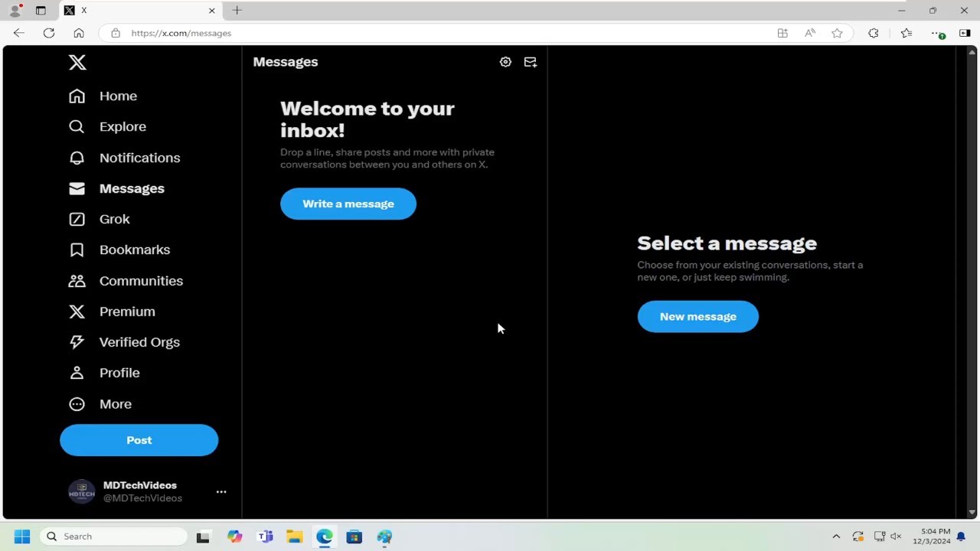Open the tab actions menu icon

click(41, 11)
